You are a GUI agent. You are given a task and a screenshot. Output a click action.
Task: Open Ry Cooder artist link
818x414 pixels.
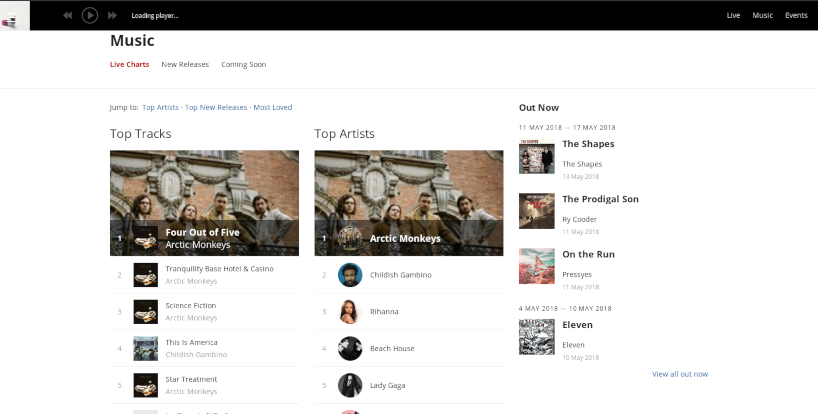[579, 219]
